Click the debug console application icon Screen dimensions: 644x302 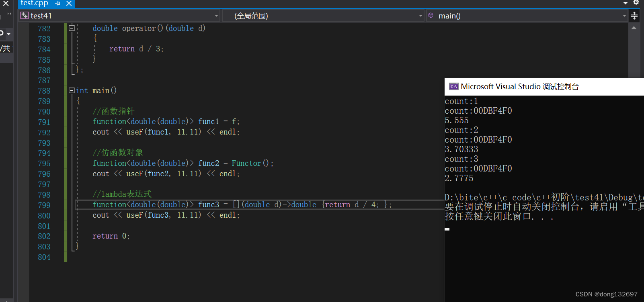click(454, 86)
